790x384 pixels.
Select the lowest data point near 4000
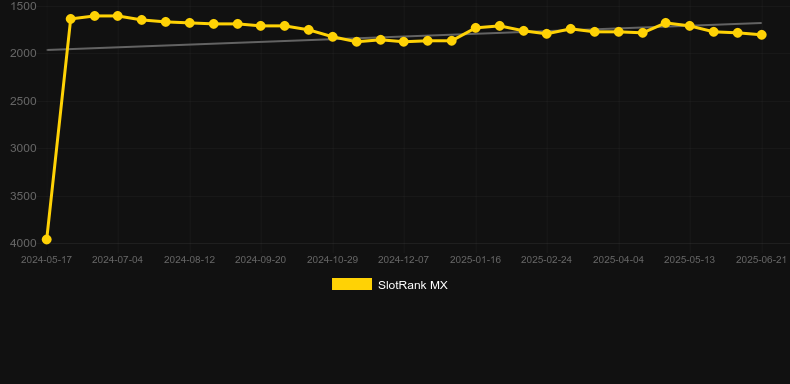[x=46, y=239]
